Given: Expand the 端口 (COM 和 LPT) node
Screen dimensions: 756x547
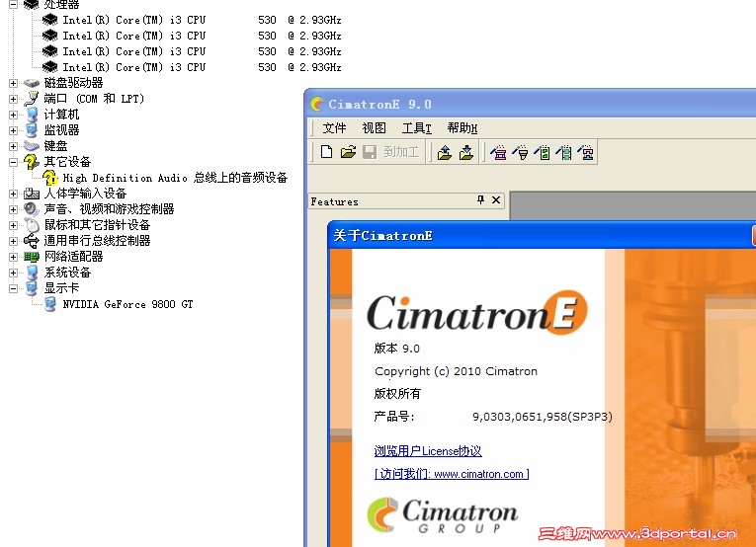Looking at the screenshot, I should (x=14, y=99).
